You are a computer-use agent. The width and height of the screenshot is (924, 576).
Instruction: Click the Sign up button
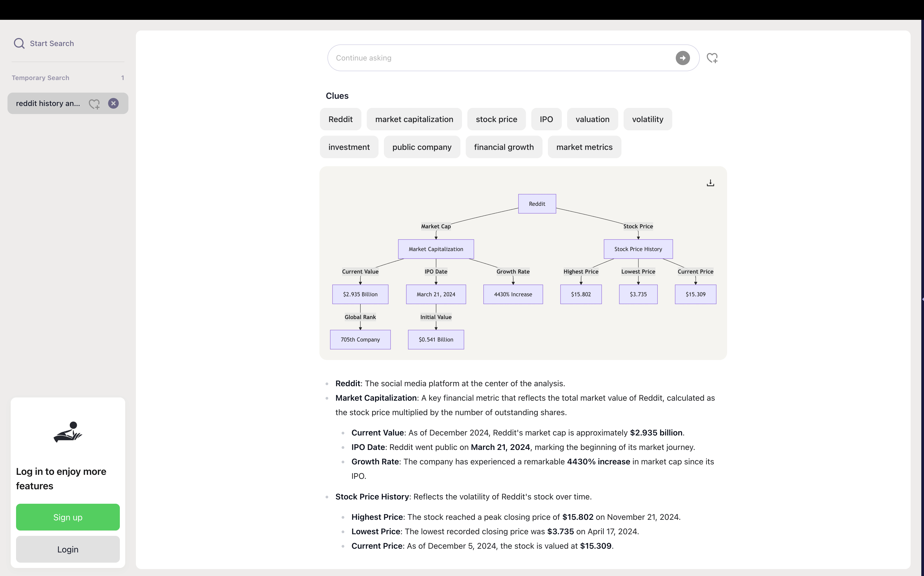[68, 517]
